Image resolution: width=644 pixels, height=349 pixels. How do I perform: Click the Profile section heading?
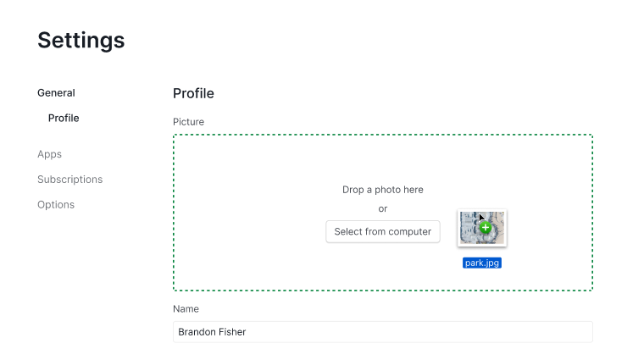[x=193, y=94]
